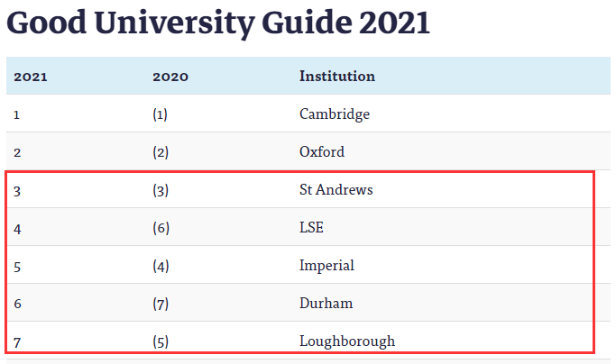Click the 2020 rank (7) for Durham
The image size is (616, 364).
[x=161, y=304]
